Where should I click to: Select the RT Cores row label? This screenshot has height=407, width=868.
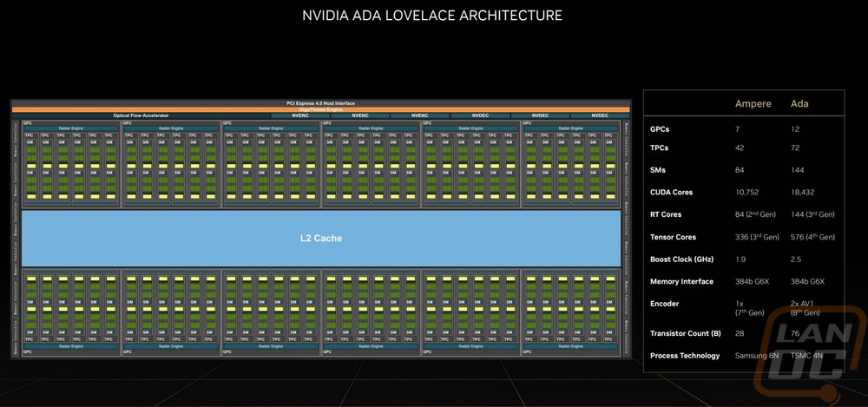pos(666,214)
